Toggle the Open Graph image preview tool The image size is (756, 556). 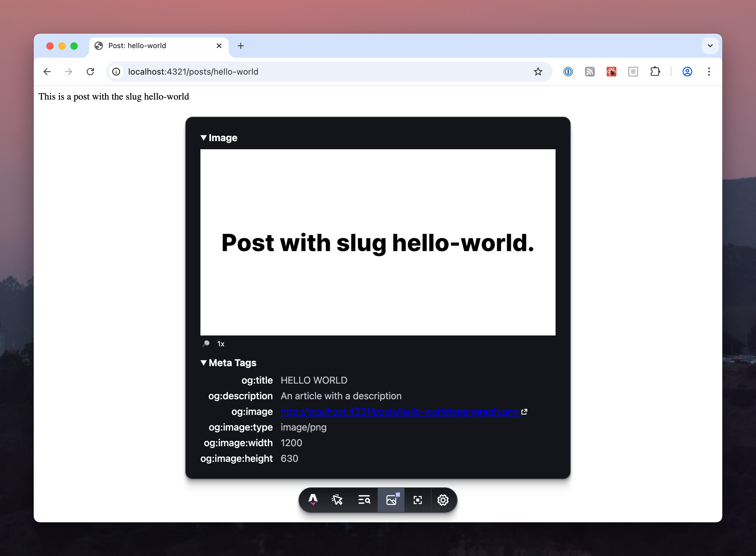pos(391,500)
